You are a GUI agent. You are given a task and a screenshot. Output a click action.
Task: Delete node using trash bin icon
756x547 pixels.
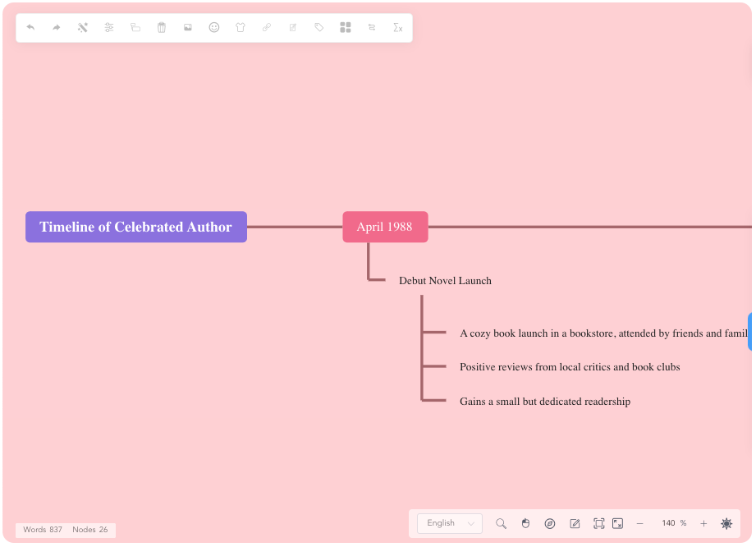click(162, 27)
